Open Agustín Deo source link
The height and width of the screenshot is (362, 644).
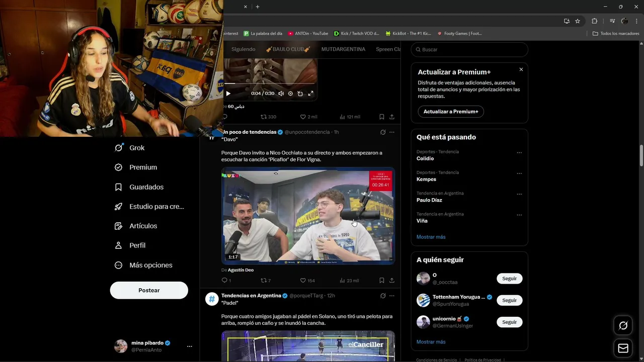pyautogui.click(x=240, y=270)
